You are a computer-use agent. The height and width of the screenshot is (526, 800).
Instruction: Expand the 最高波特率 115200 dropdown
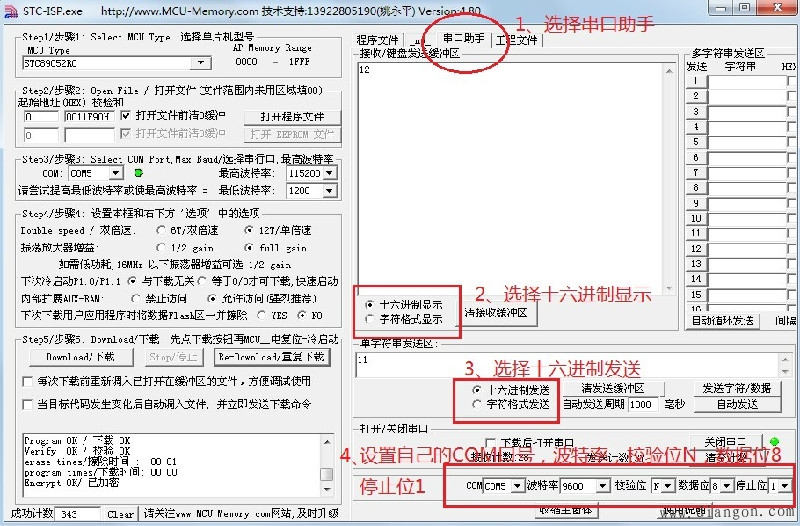pyautogui.click(x=330, y=173)
